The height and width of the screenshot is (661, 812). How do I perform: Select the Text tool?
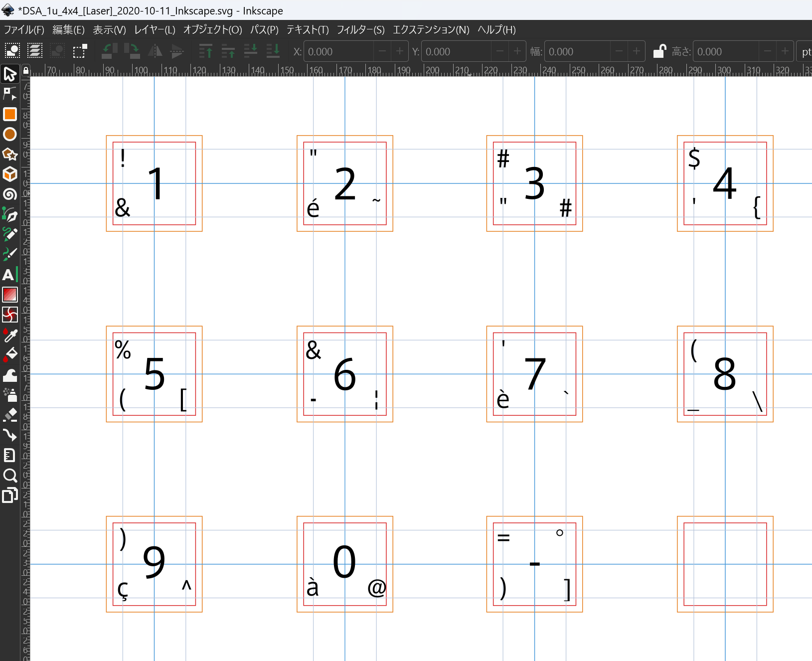tap(10, 275)
